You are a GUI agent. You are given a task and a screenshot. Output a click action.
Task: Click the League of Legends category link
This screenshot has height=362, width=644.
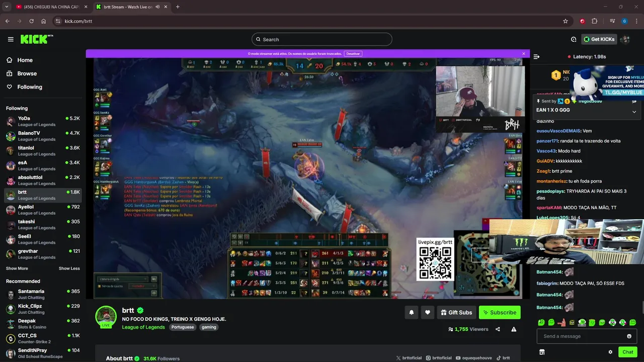point(143,327)
